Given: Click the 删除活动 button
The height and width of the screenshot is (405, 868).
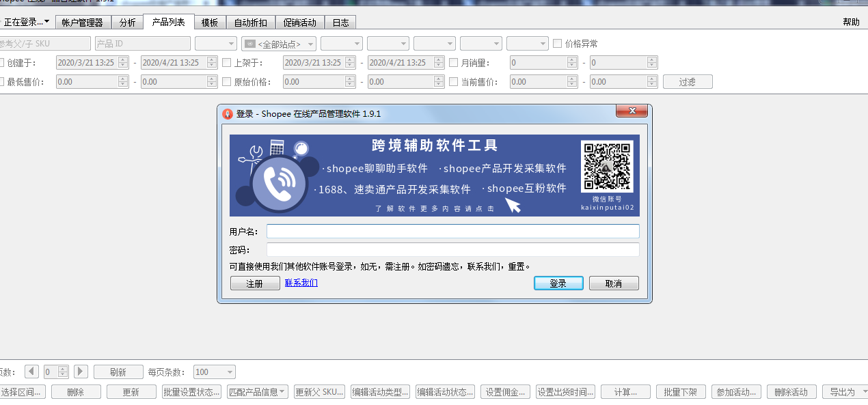Looking at the screenshot, I should pos(791,392).
